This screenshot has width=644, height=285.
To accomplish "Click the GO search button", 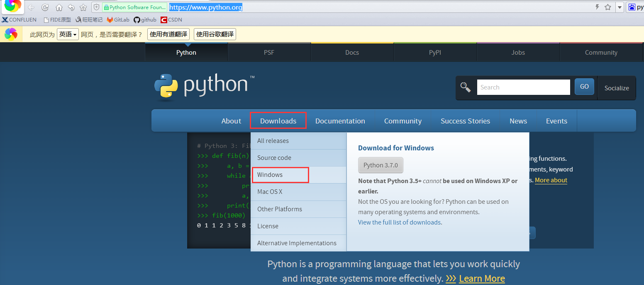I will tap(584, 87).
